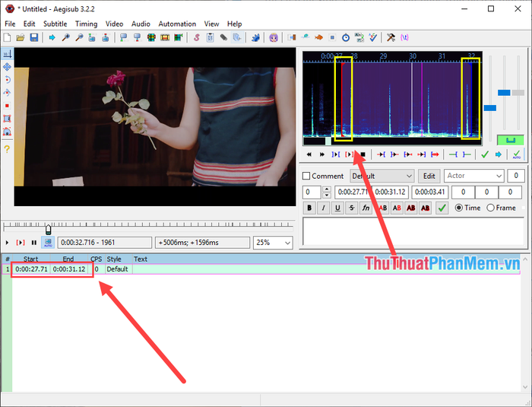Select the Time radio button
532x407 pixels.
[x=459, y=208]
